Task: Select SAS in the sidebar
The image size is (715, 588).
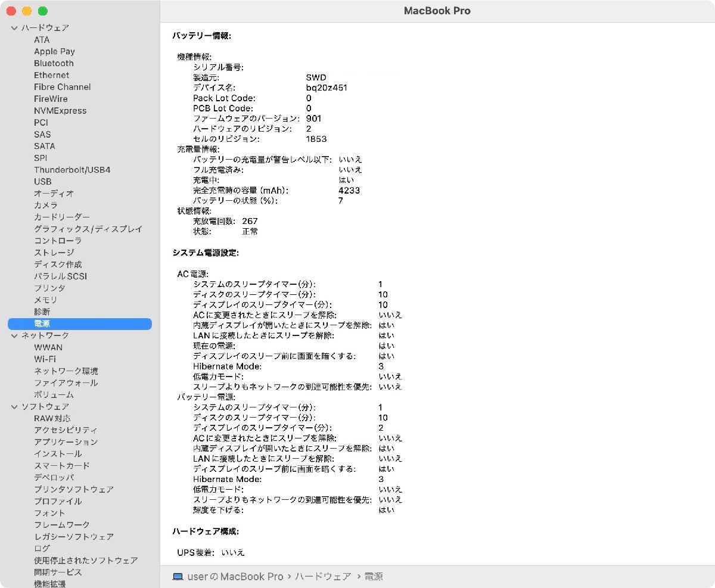Action: [x=42, y=135]
